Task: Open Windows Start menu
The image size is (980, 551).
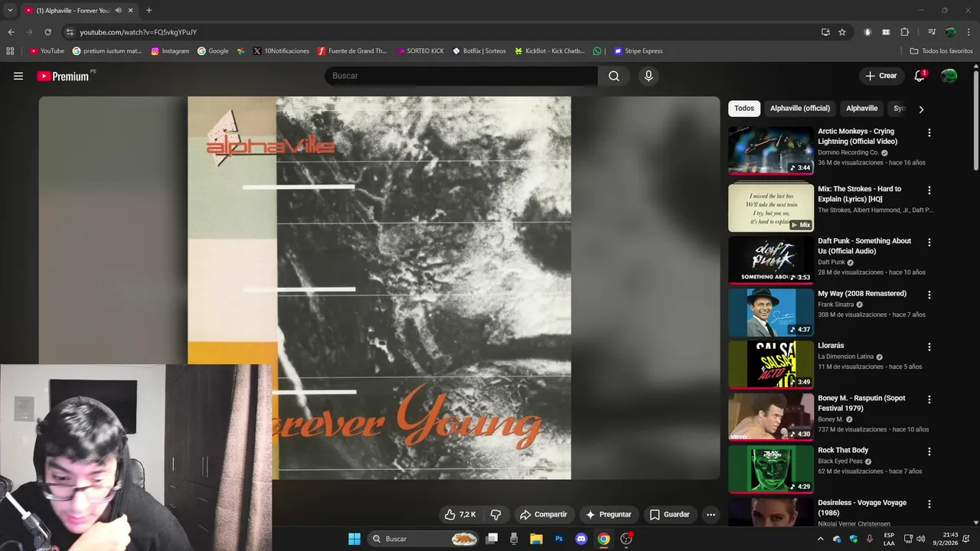Action: (x=354, y=539)
